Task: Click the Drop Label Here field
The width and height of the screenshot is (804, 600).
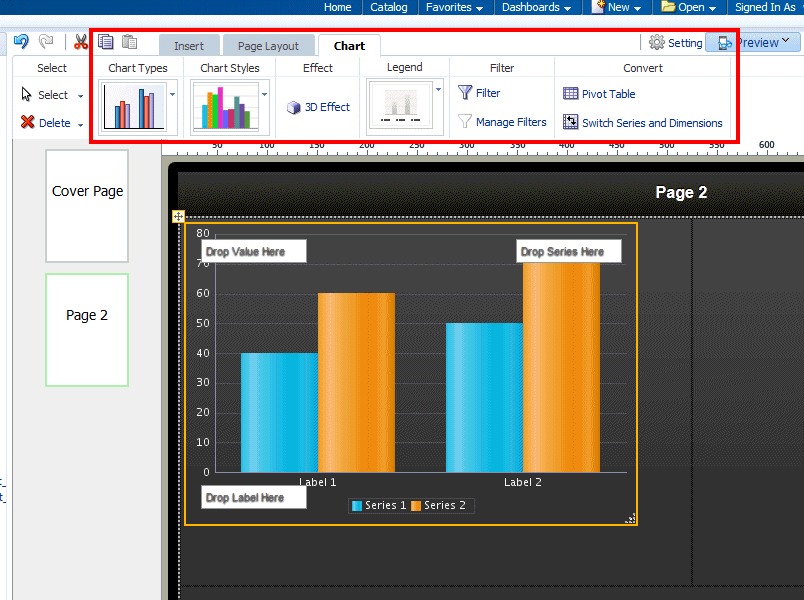Action: point(254,497)
